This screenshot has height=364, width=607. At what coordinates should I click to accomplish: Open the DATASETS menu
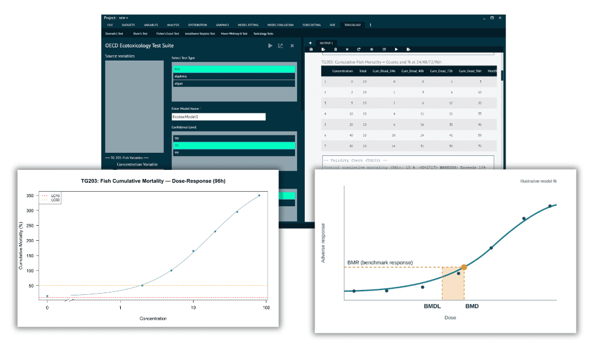click(x=128, y=25)
